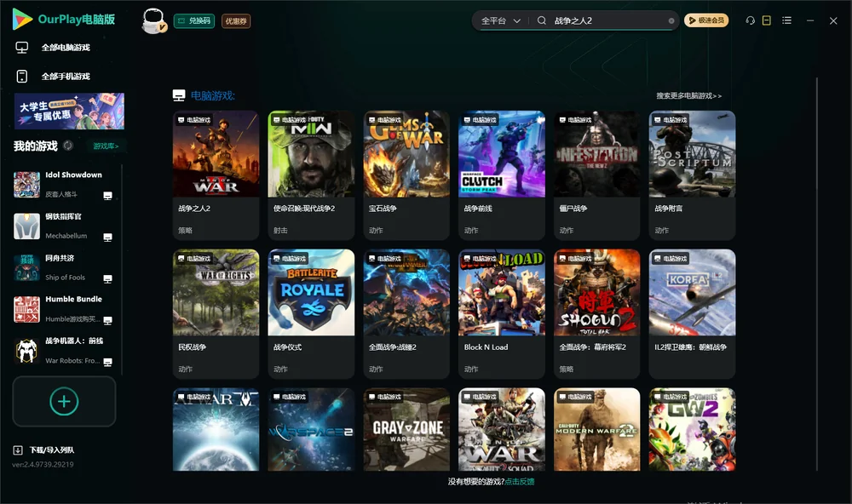Screen dimensions: 852x504
Task: Open the Gray Zone Warfare card
Action: 406,429
